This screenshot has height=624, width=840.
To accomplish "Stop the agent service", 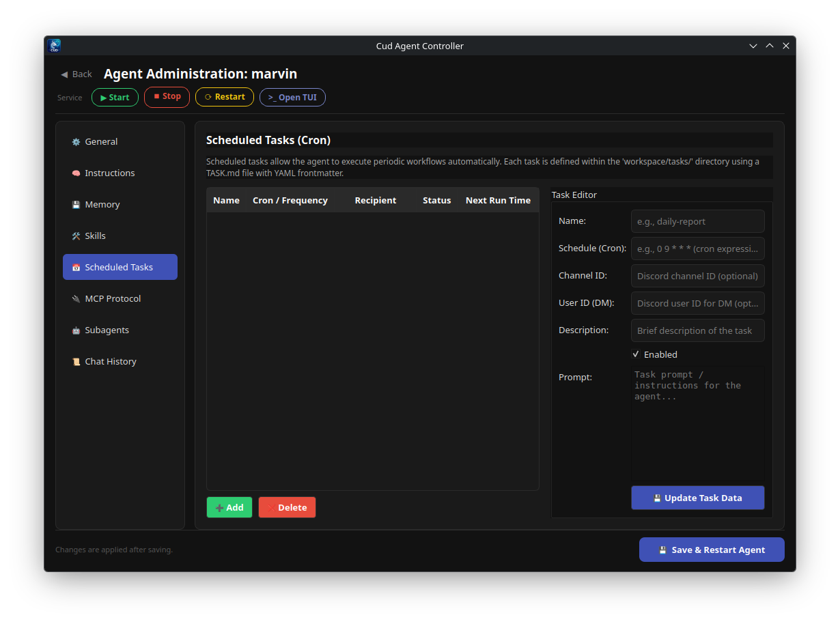I will [x=167, y=96].
